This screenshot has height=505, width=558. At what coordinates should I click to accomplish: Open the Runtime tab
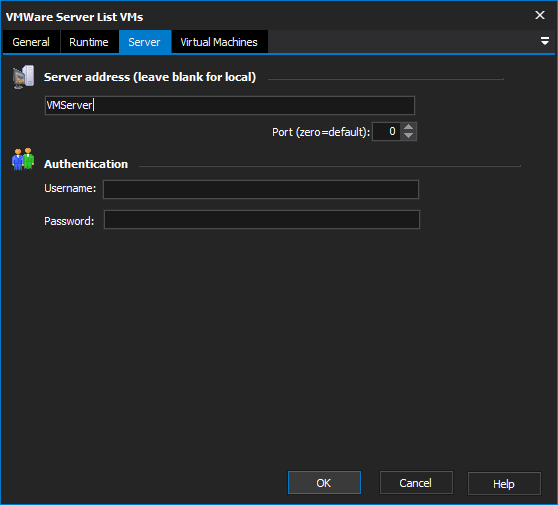[x=89, y=42]
